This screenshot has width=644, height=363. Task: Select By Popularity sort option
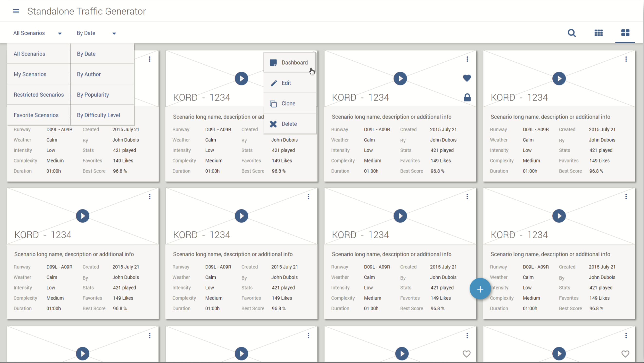(93, 95)
